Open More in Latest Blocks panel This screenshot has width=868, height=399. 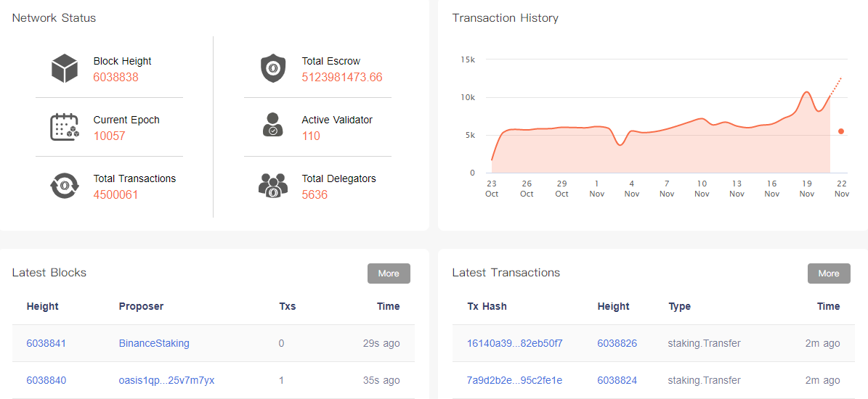coord(389,273)
